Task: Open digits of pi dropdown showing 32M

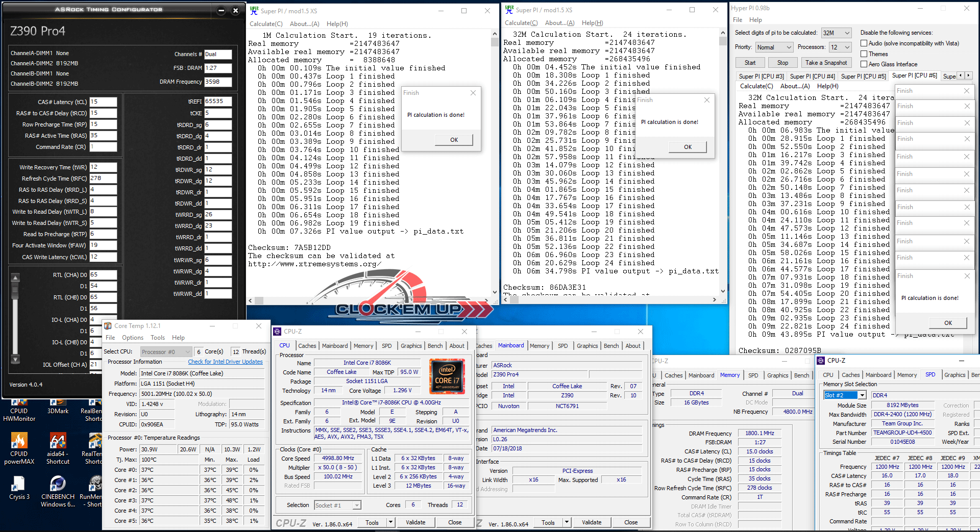Action: pyautogui.click(x=836, y=33)
